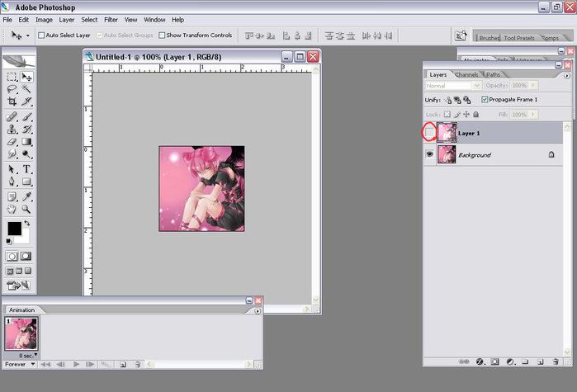Select the Notes tool
This screenshot has height=392, width=577.
point(12,196)
